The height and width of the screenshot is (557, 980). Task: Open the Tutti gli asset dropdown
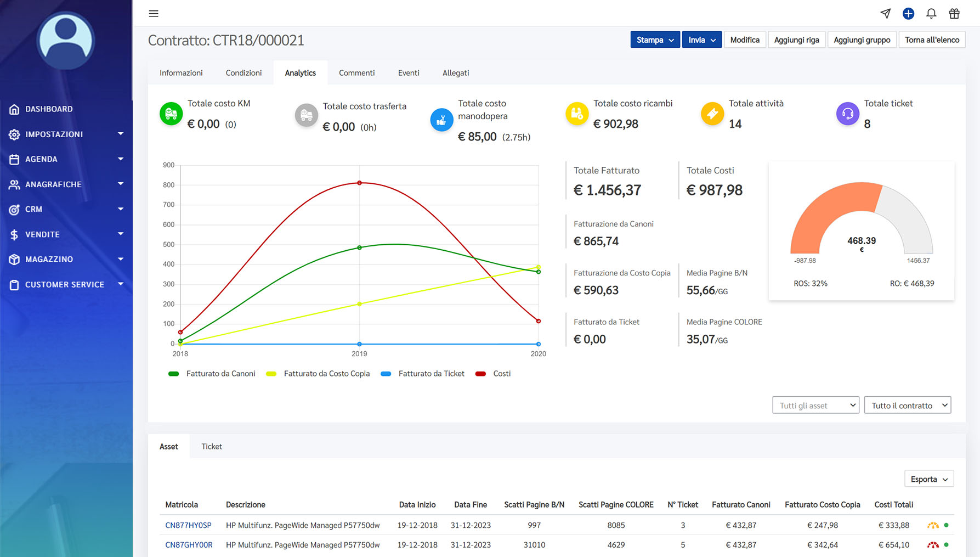815,405
